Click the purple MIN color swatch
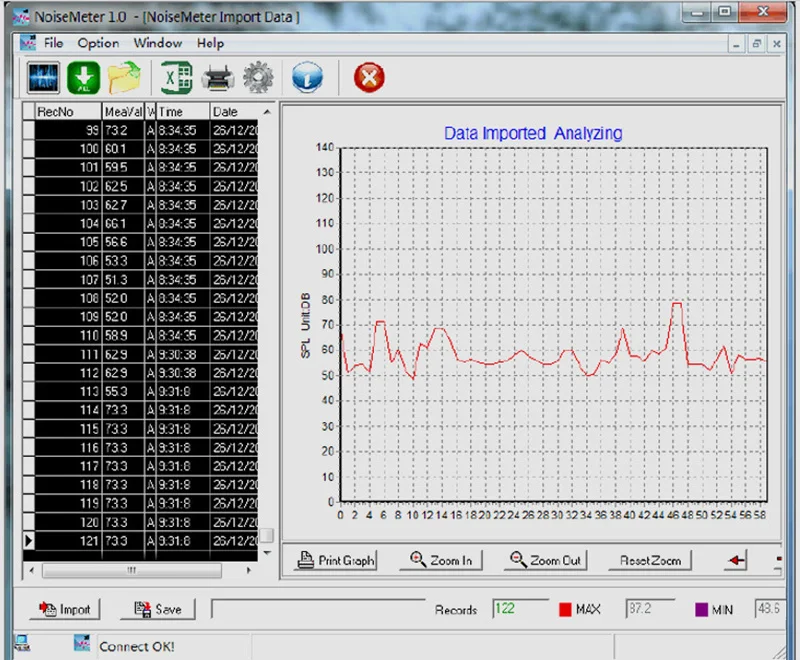 pyautogui.click(x=703, y=609)
